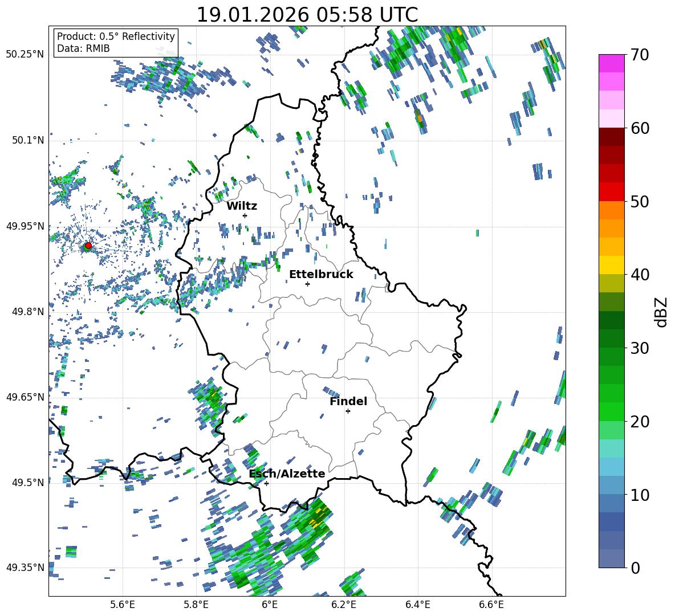Viewport: 675px width, 616px height.
Task: Click the 6.6°E longitude label
Action: (491, 605)
